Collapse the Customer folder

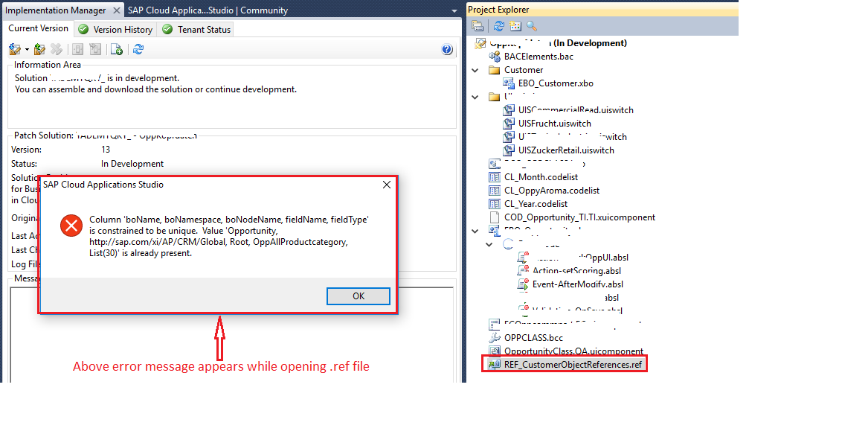[x=475, y=70]
